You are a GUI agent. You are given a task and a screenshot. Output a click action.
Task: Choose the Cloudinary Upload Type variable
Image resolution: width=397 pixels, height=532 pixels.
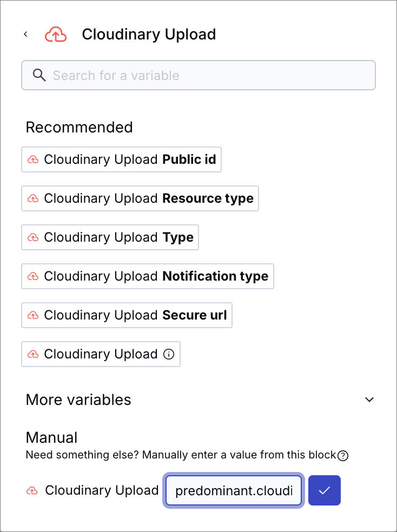pos(110,238)
